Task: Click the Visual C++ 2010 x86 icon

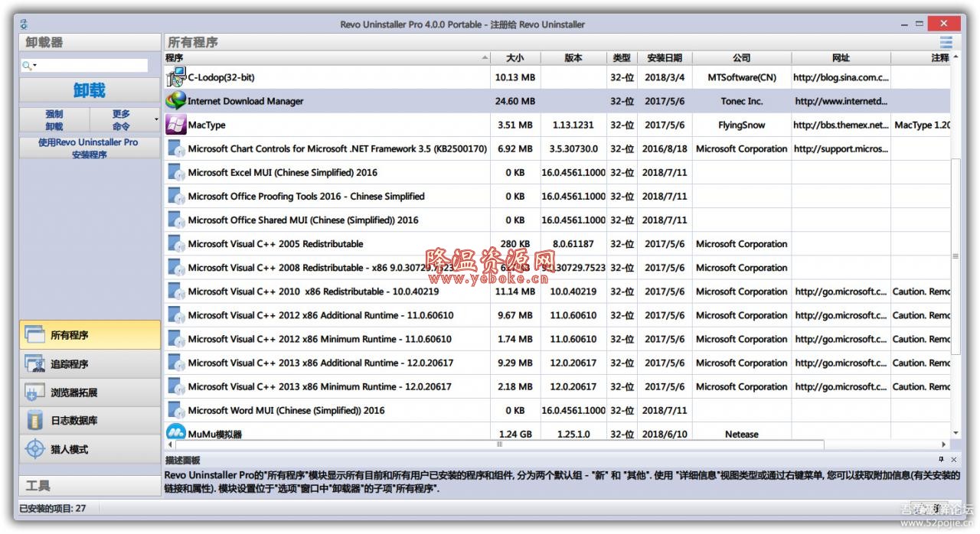Action: (176, 291)
